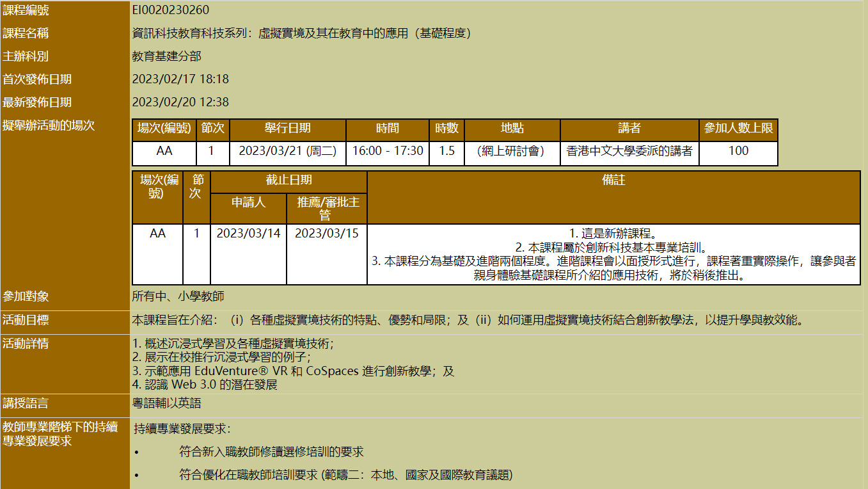Screen dimensions: 868x489
Task: Click the course code EI0020230260
Action: pyautogui.click(x=170, y=10)
